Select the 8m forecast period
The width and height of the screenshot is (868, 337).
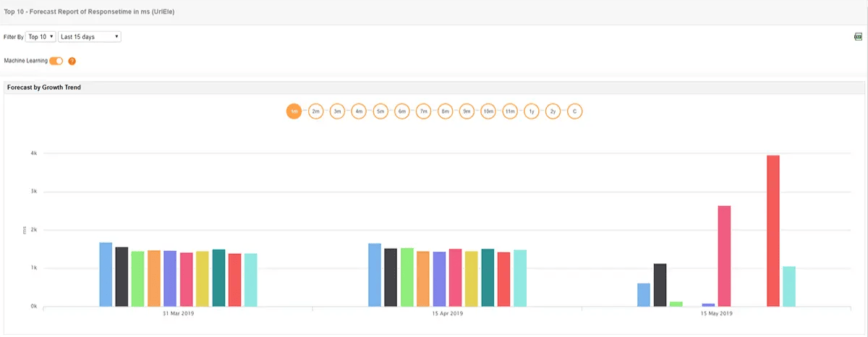click(446, 111)
